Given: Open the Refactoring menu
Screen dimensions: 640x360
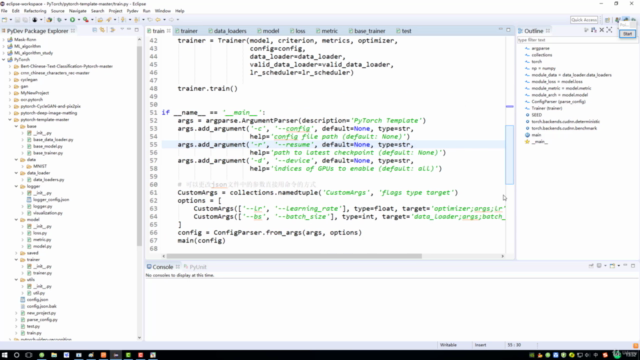Looking at the screenshot, I should (35, 11).
